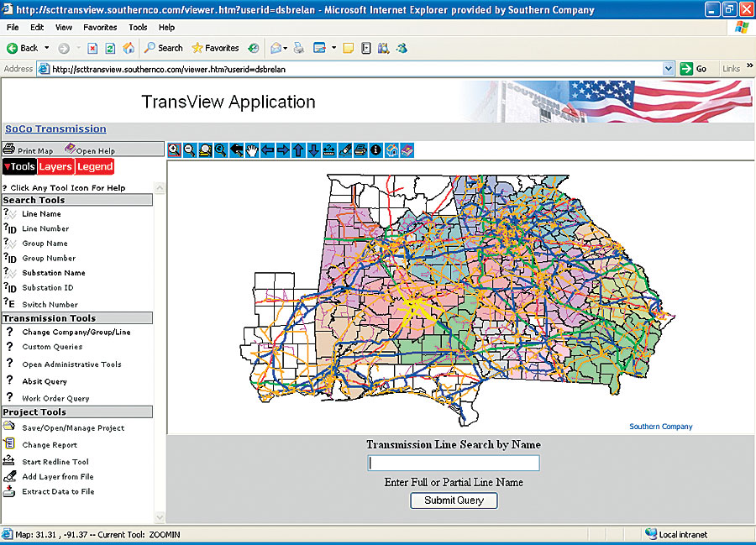
Task: Pan map up with up arrow icon
Action: pos(298,150)
